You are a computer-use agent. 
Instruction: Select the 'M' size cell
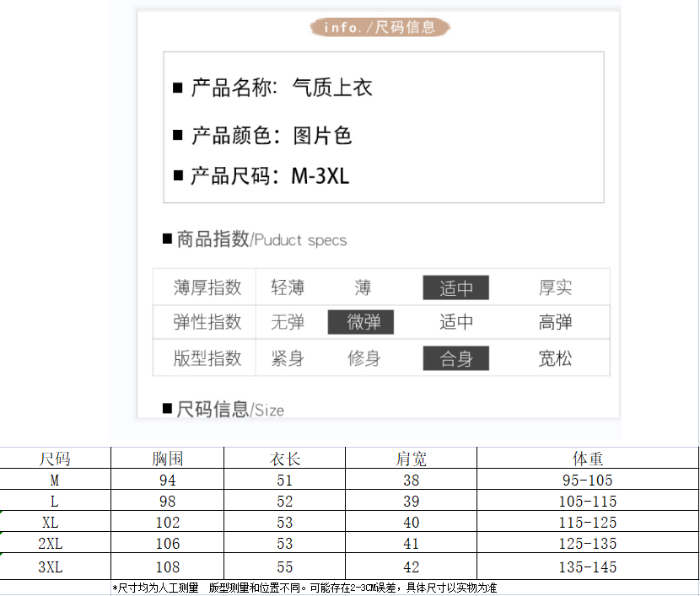point(55,480)
